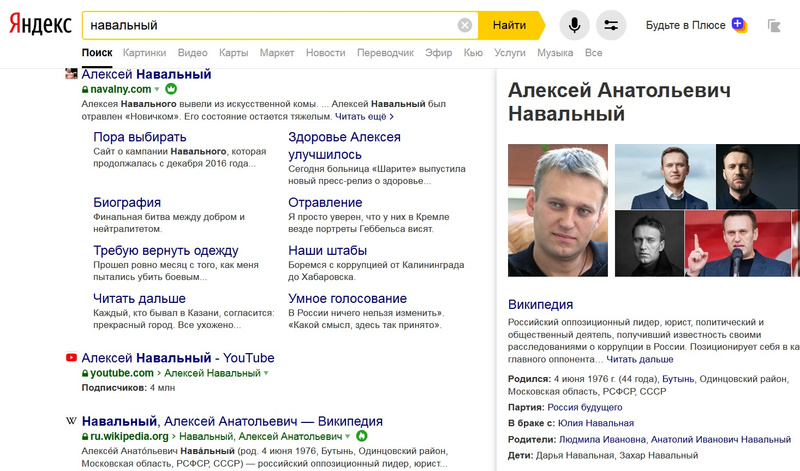
Task: Click the Yandex logo
Action: click(x=40, y=25)
